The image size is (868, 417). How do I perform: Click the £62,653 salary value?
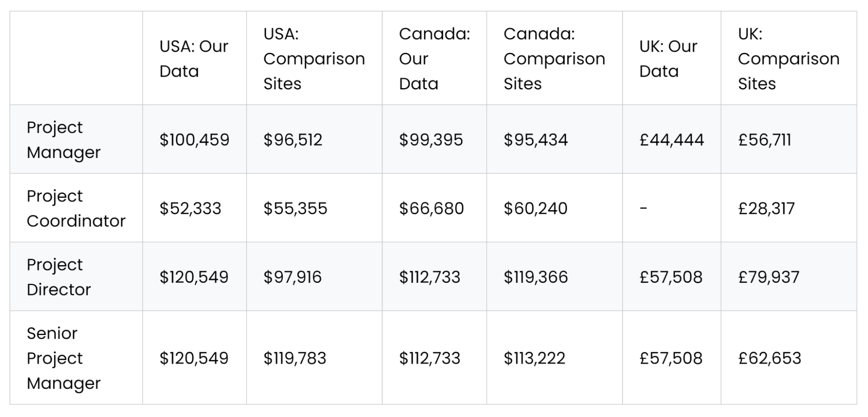[x=769, y=358]
